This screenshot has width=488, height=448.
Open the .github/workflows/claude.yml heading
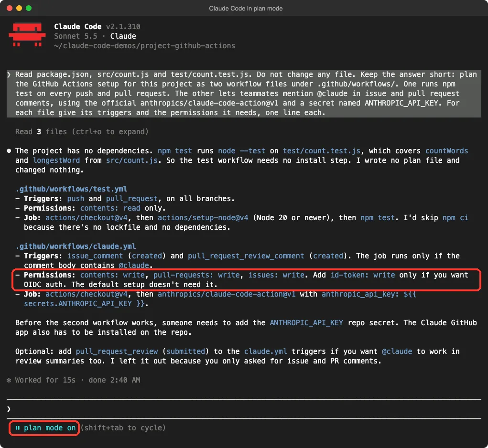tap(76, 246)
